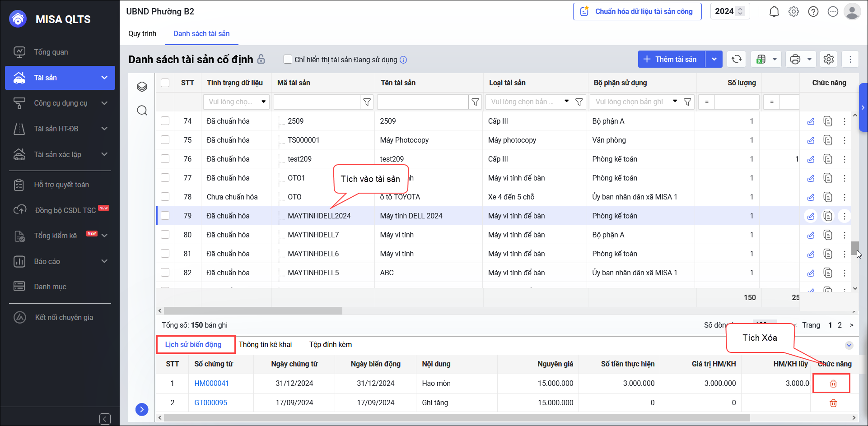868x426 pixels.
Task: Tick checkbox for row 79 MAYTINHDELL2024
Action: [165, 216]
